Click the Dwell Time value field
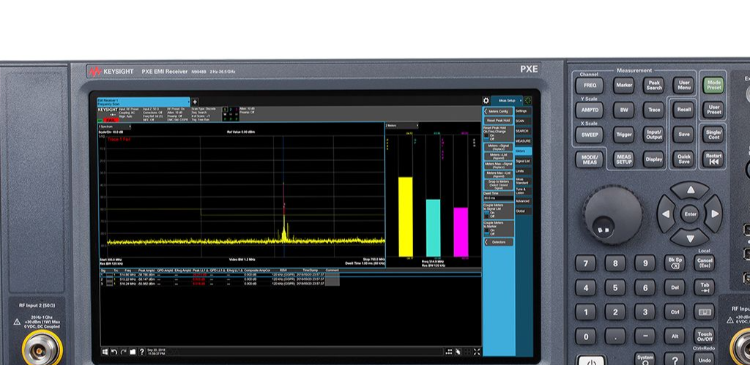The width and height of the screenshot is (750, 365). 498,198
